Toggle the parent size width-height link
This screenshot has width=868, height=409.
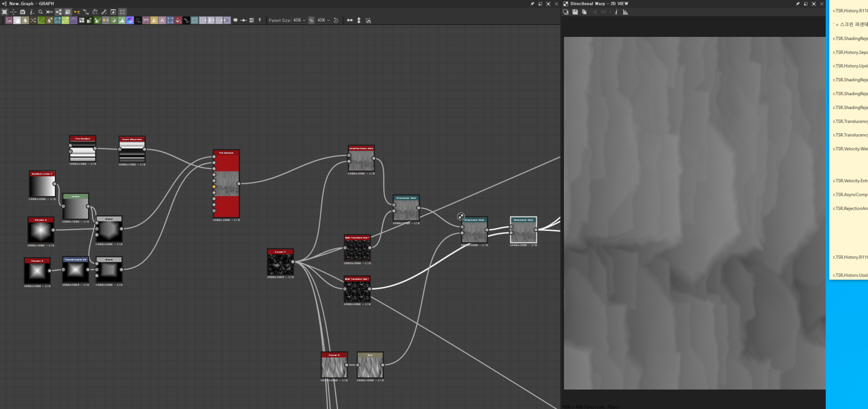pyautogui.click(x=311, y=20)
